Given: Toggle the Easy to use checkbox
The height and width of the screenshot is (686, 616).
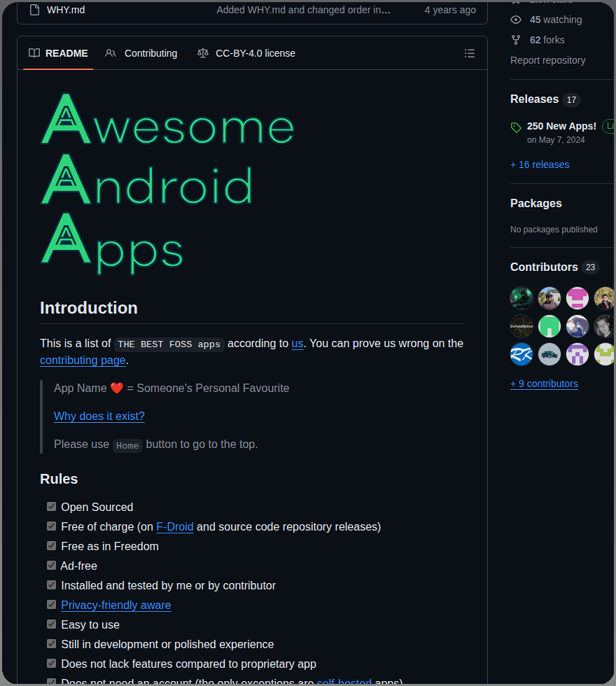Looking at the screenshot, I should [52, 624].
